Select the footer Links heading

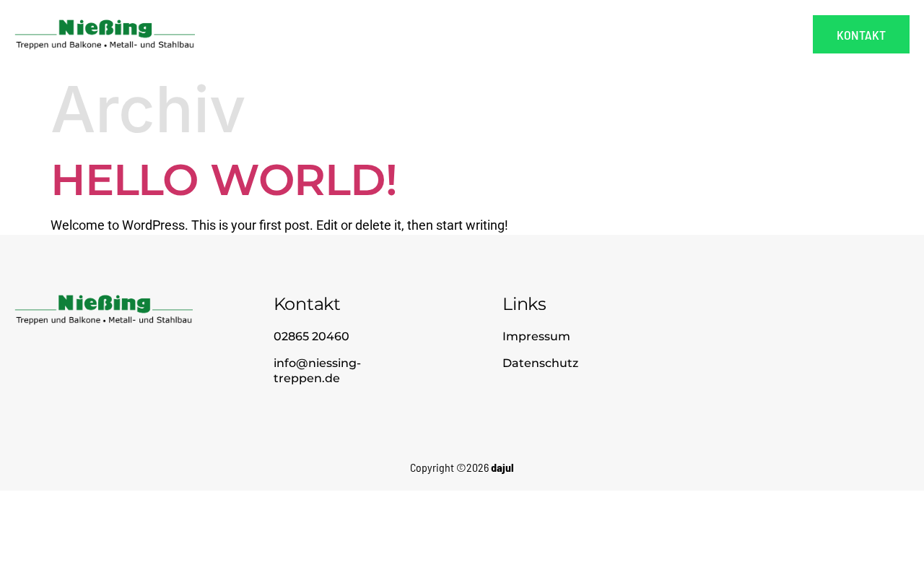click(x=524, y=304)
